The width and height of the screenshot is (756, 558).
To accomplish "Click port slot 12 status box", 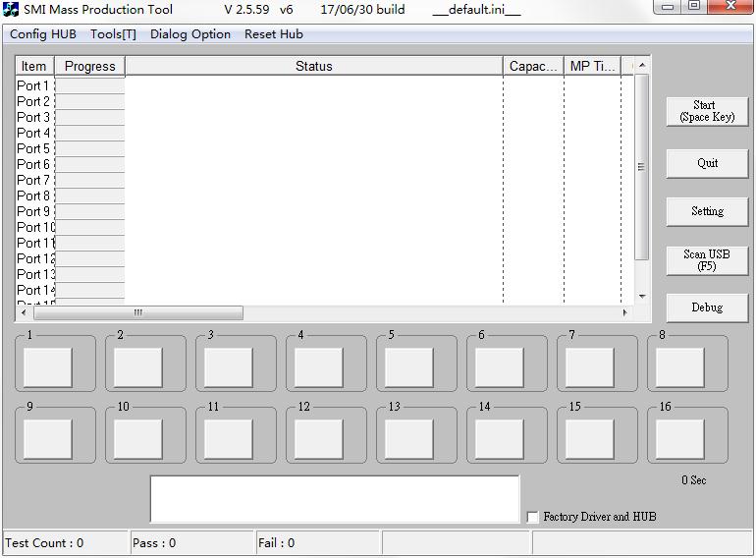I will tap(319, 439).
